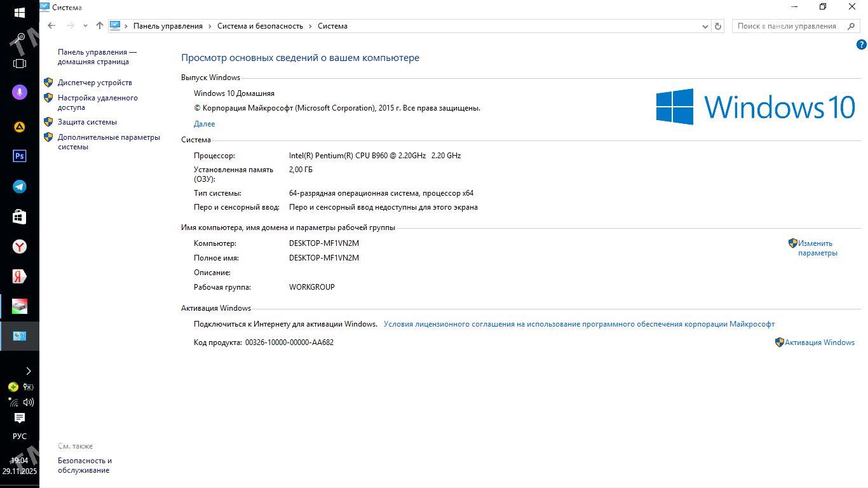
Task: Click the control panel search field
Action: tap(787, 26)
